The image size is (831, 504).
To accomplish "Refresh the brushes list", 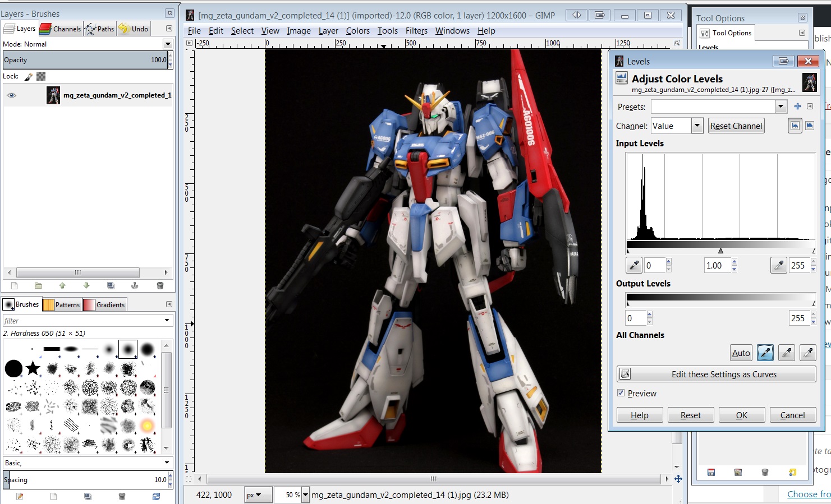I will click(x=156, y=496).
